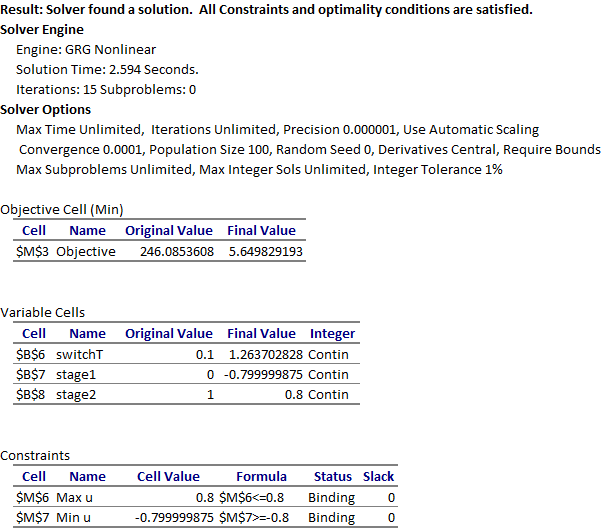This screenshot has width=606, height=530.
Task: Click the final value 5.649829193
Action: (266, 252)
